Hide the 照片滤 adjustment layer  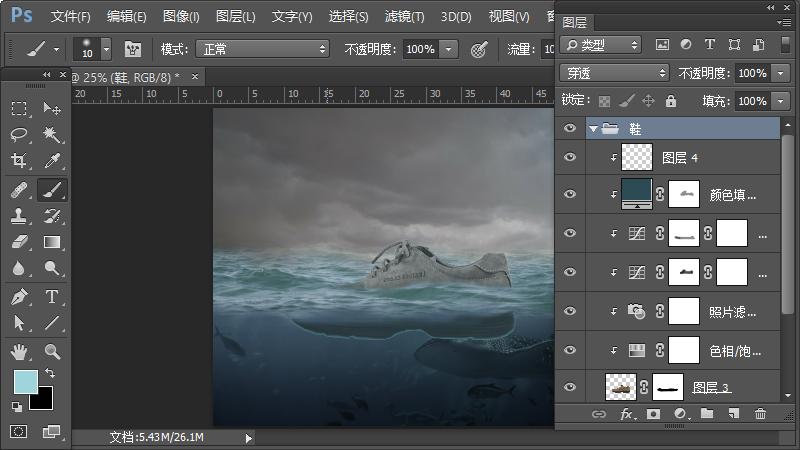click(x=570, y=311)
